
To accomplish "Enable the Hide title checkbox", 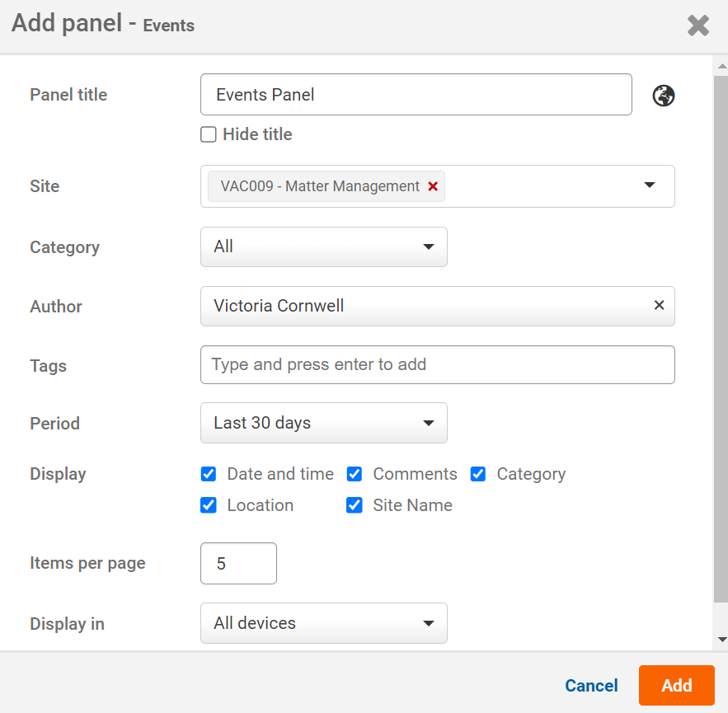I will pyautogui.click(x=209, y=134).
